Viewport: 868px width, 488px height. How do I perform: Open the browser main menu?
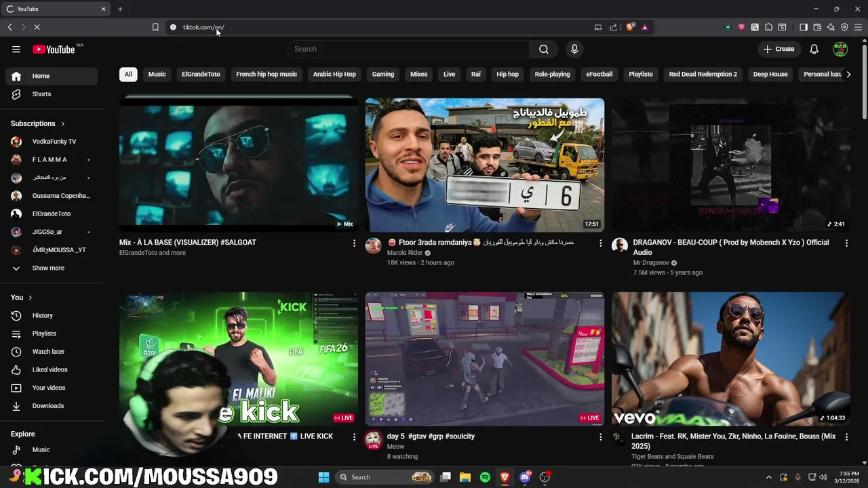(858, 27)
